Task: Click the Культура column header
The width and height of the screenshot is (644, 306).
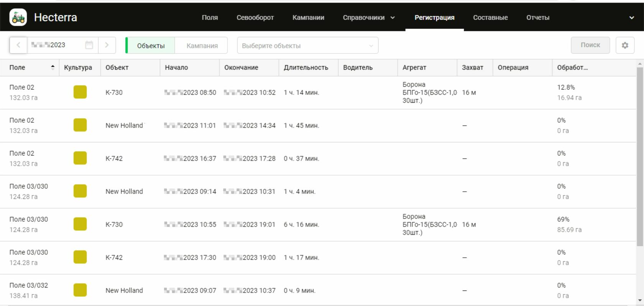Action: click(x=78, y=67)
